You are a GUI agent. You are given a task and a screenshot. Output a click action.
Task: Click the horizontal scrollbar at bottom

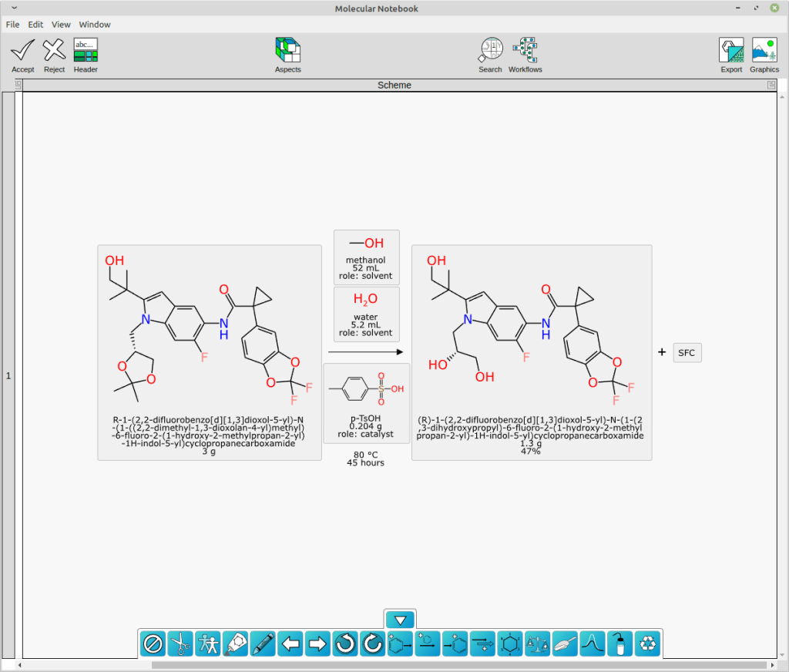462,665
